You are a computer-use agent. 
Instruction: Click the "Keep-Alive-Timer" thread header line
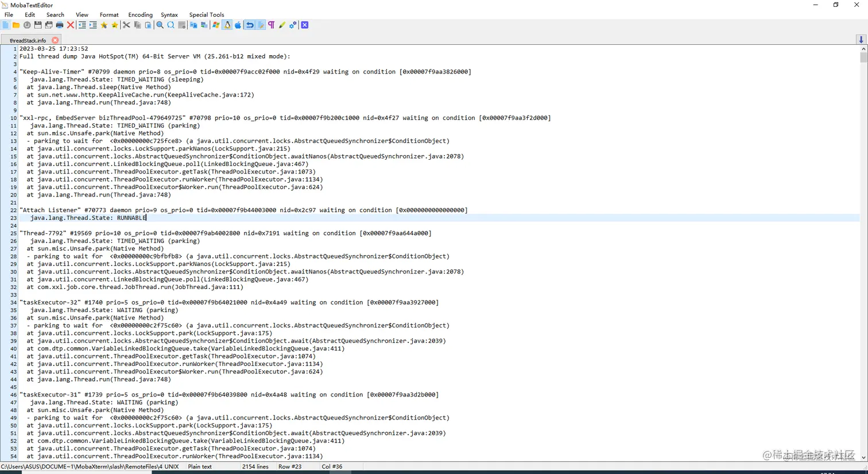coord(245,72)
